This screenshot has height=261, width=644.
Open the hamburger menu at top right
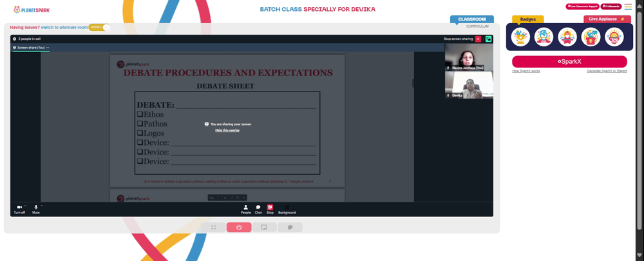coord(628,6)
